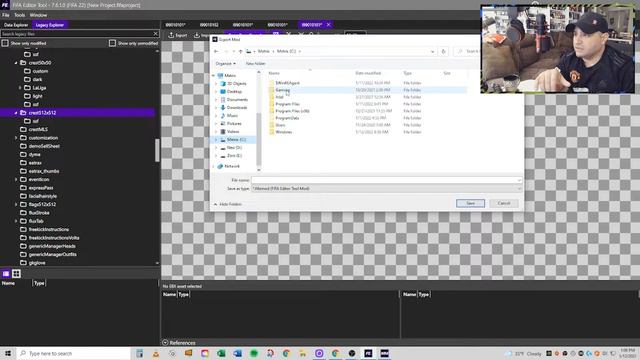This screenshot has width=640, height=360.
Task: Expand the customization folder
Action: click(16, 138)
